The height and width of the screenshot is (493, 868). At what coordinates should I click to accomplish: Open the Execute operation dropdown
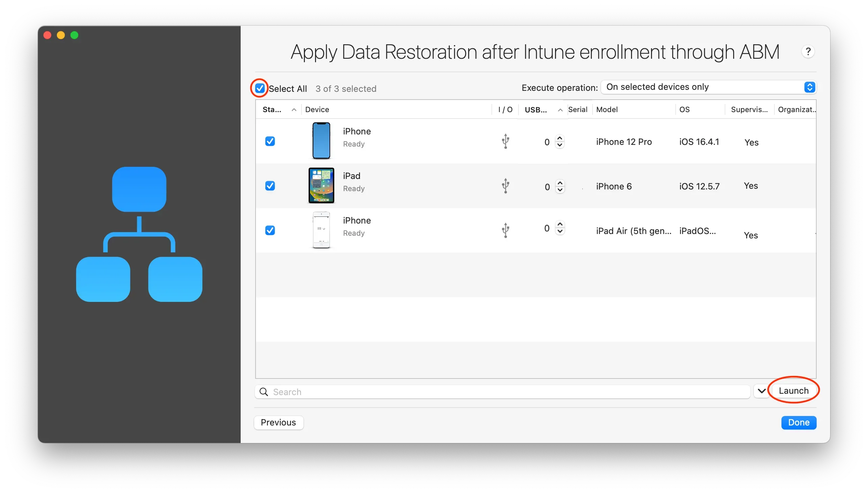click(x=708, y=87)
